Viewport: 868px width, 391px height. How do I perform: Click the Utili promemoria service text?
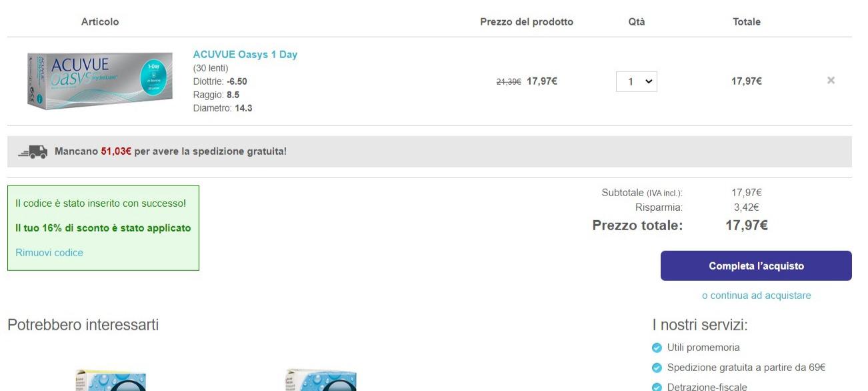click(x=703, y=348)
